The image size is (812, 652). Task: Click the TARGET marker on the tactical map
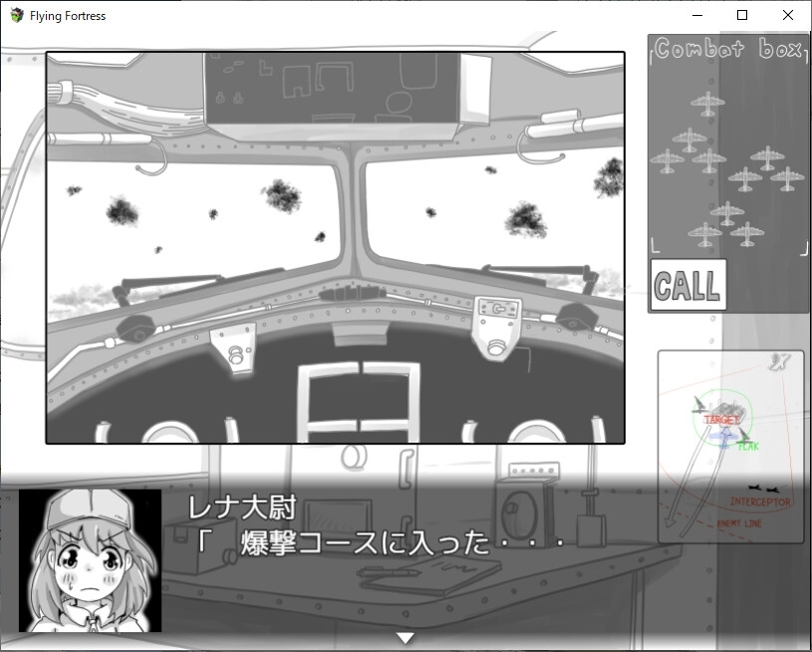coord(721,419)
